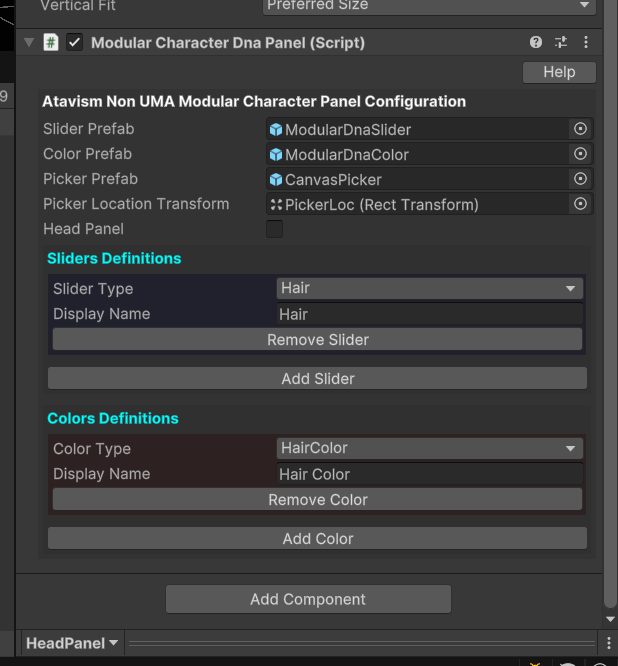Open the component presets icon

(561, 43)
